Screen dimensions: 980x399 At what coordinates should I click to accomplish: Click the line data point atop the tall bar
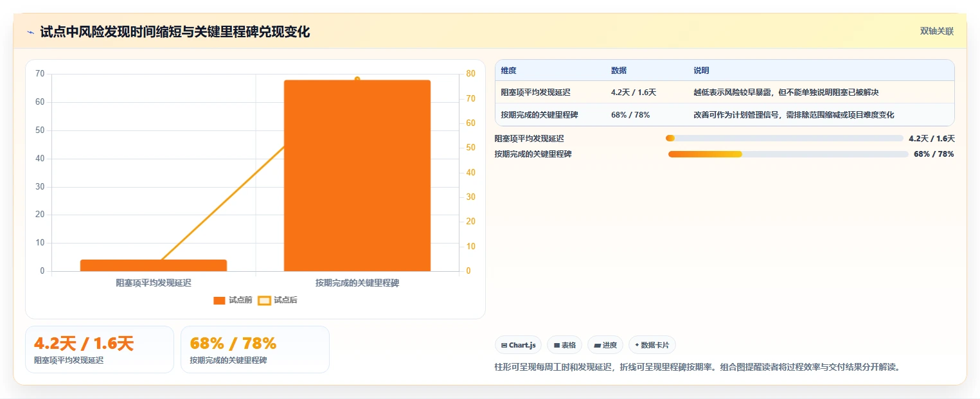coord(357,79)
